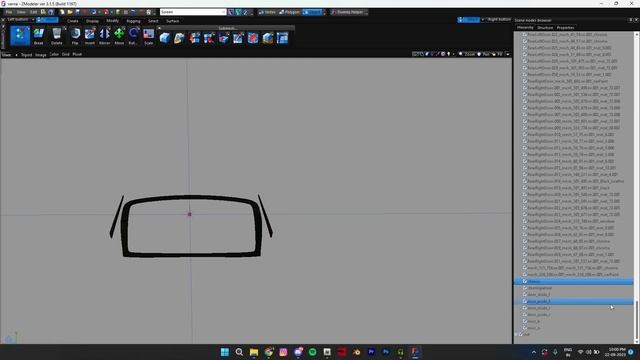This screenshot has height=360, width=640.
Task: Click the viewport Pan control
Action: click(483, 54)
